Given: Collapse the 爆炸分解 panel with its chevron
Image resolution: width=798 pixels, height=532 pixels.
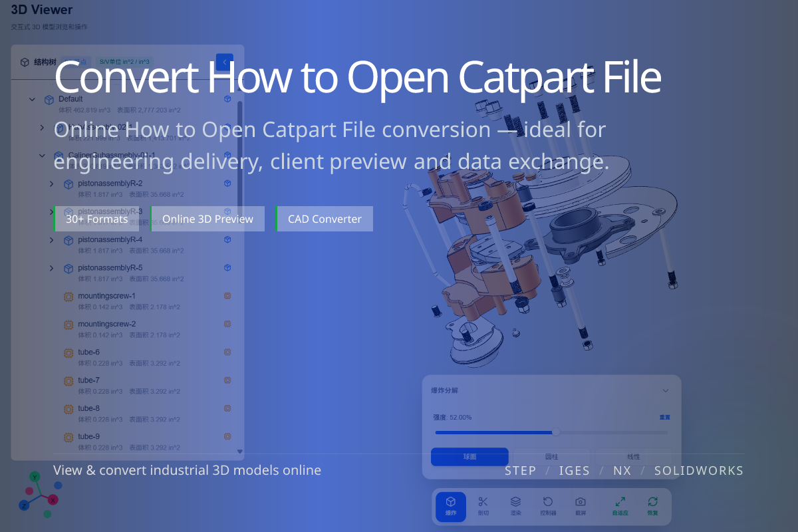Looking at the screenshot, I should point(666,390).
